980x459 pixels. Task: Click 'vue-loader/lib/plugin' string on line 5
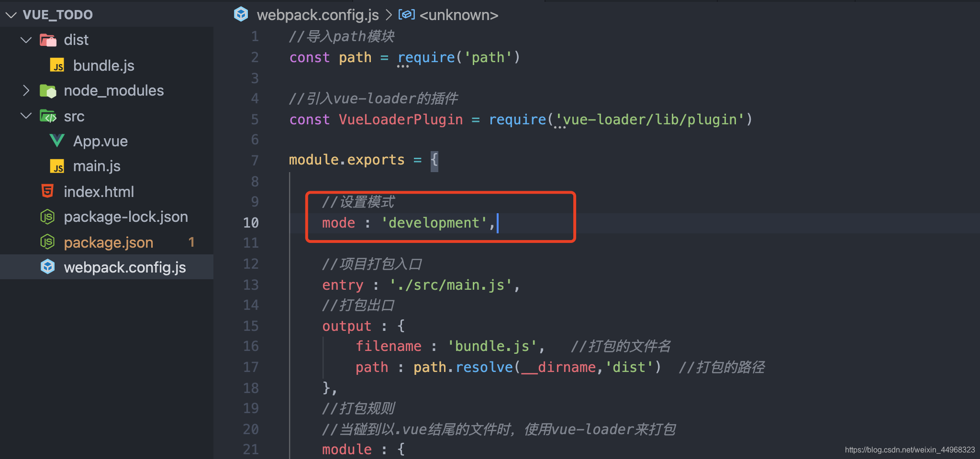pos(650,120)
